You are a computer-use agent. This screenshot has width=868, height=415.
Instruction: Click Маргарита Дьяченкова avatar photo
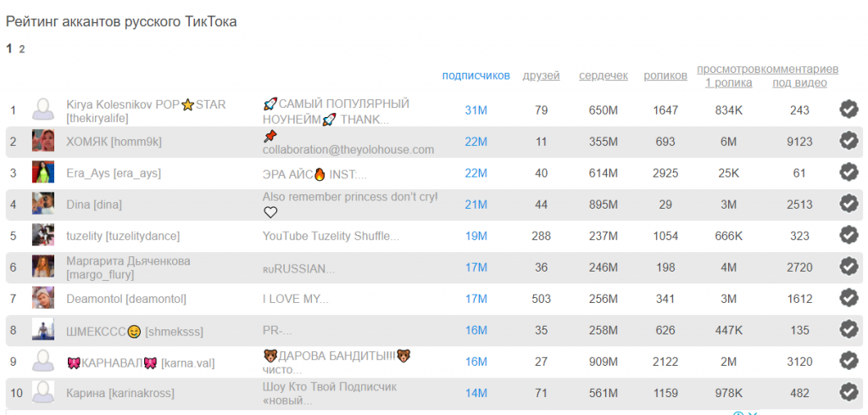click(43, 267)
